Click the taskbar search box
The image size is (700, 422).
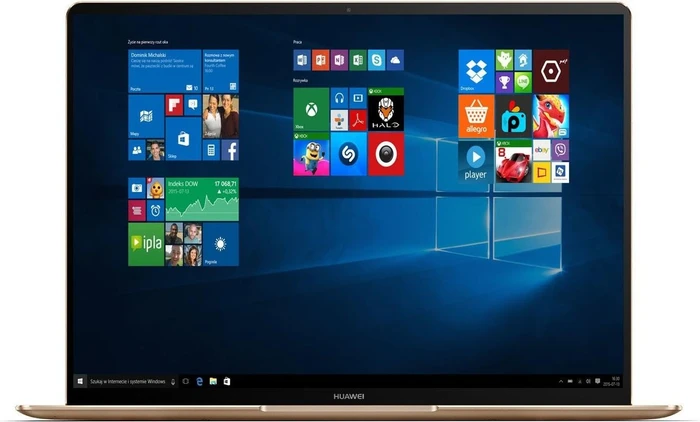(132, 381)
